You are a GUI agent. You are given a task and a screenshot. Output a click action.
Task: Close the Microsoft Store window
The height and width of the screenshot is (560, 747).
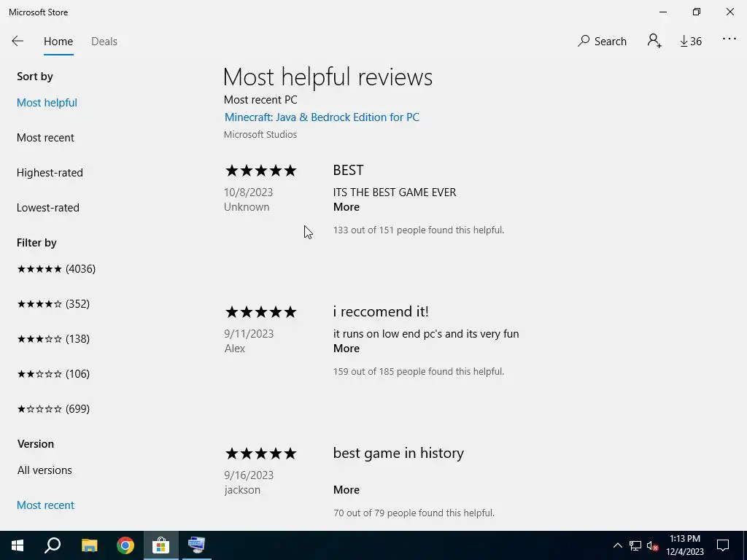click(x=729, y=12)
